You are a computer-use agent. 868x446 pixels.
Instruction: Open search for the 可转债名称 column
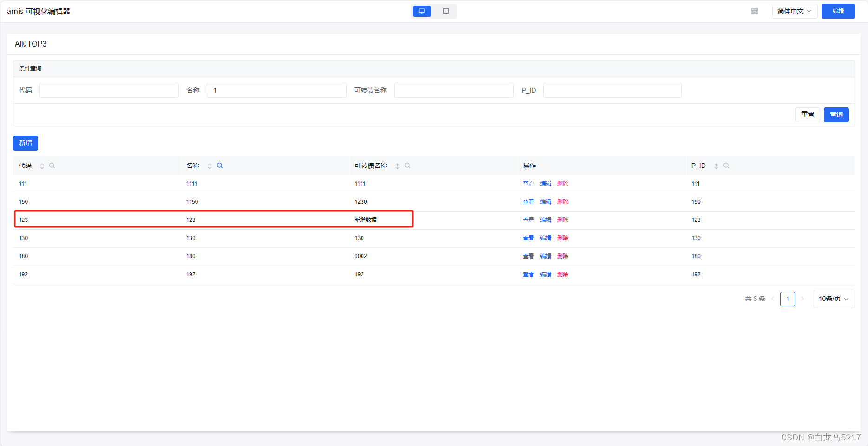408,166
